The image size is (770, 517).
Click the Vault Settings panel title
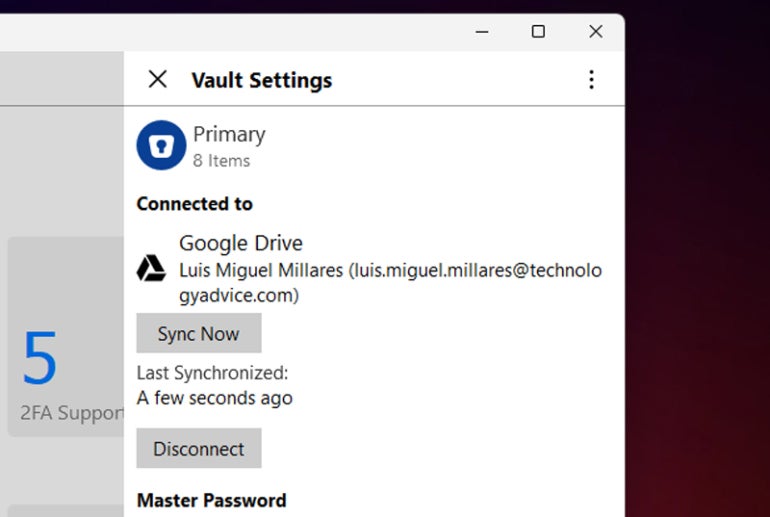(261, 81)
